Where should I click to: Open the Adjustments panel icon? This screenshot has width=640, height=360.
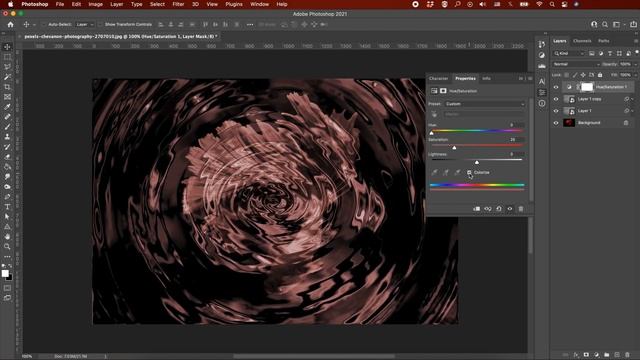tap(542, 55)
